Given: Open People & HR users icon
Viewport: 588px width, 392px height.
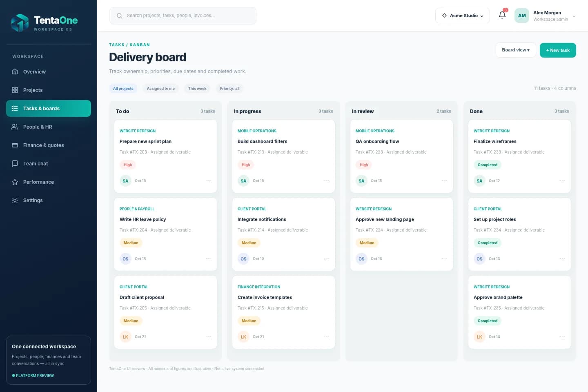Looking at the screenshot, I should click(x=15, y=127).
